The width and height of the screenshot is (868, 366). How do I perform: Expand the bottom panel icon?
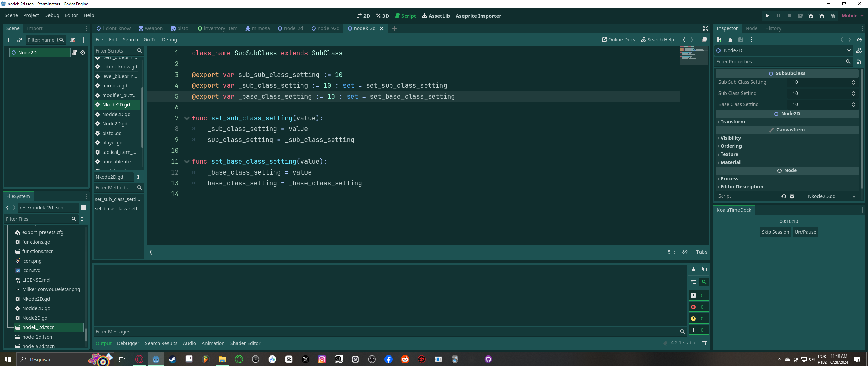coord(704,343)
